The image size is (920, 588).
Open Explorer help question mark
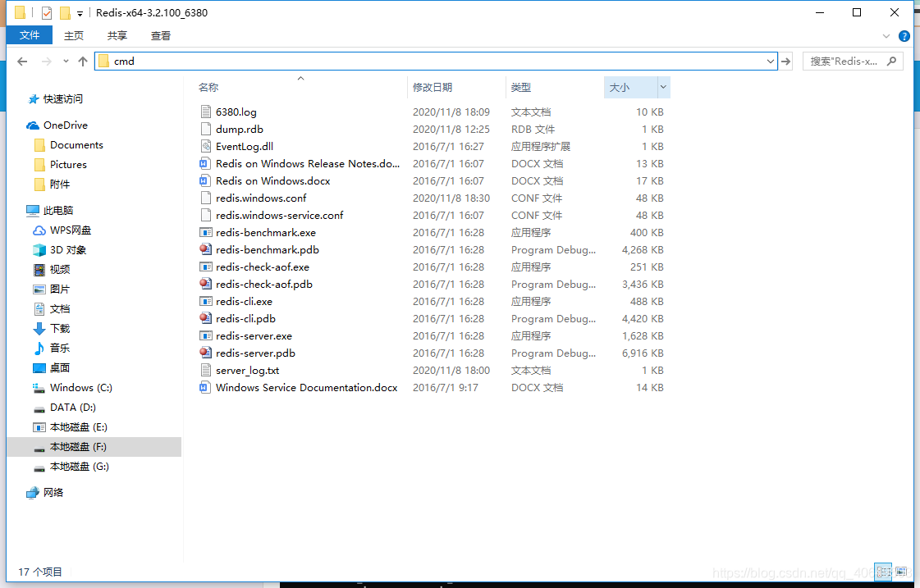pos(904,36)
